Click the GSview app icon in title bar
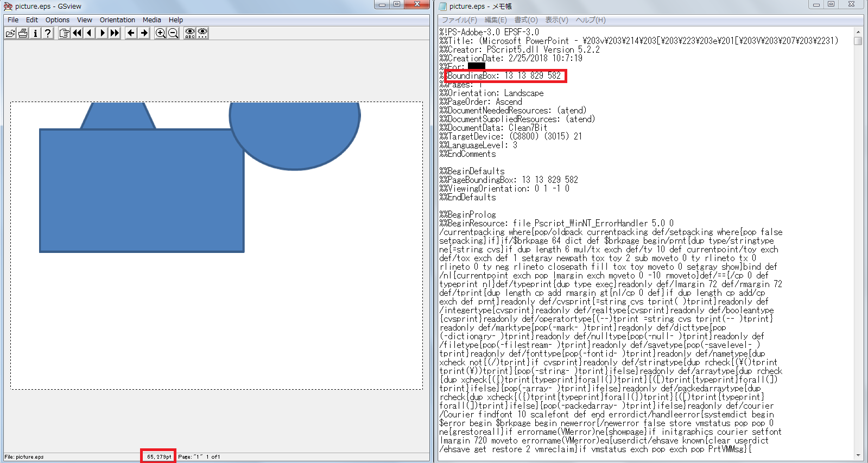This screenshot has width=868, height=463. click(x=8, y=6)
